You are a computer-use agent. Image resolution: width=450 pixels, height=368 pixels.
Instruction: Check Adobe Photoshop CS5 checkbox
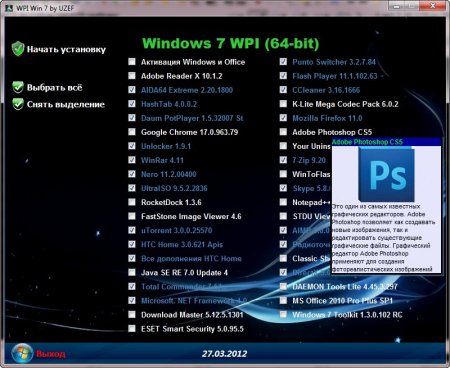tap(283, 132)
